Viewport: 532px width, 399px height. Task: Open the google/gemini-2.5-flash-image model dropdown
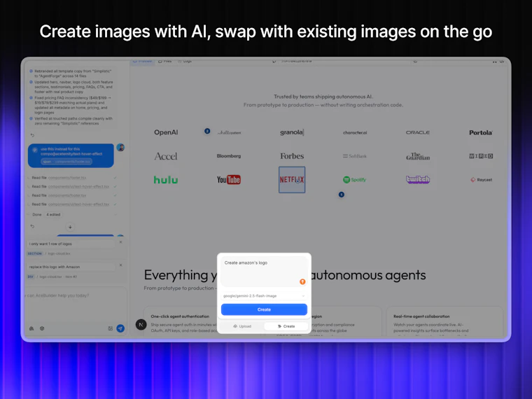point(264,296)
